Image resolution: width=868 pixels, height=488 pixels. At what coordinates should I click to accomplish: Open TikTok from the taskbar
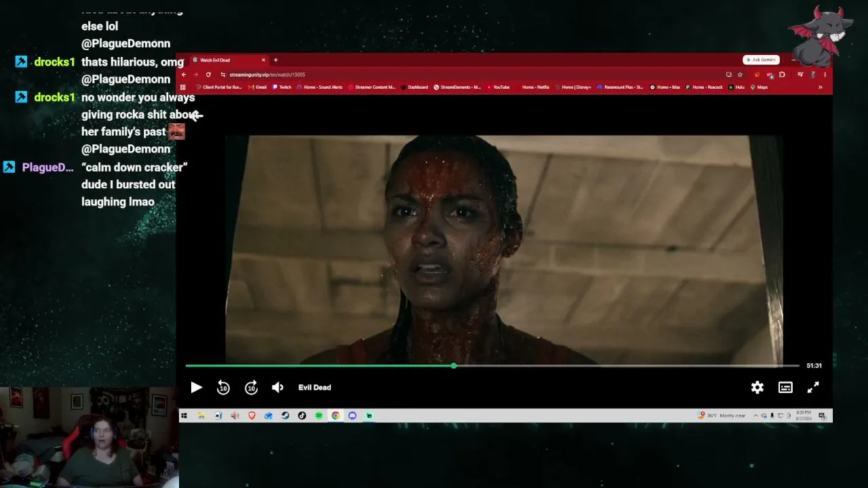pos(302,416)
